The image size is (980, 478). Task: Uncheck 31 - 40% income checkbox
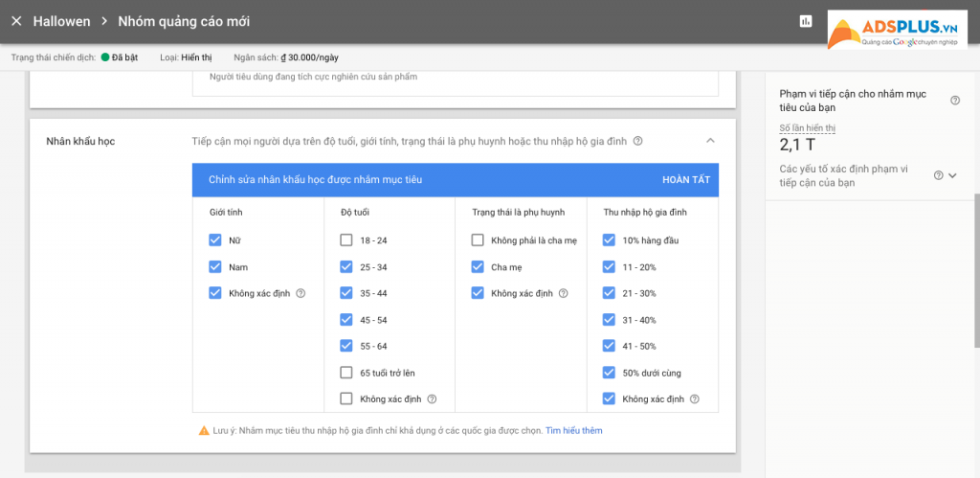point(609,319)
